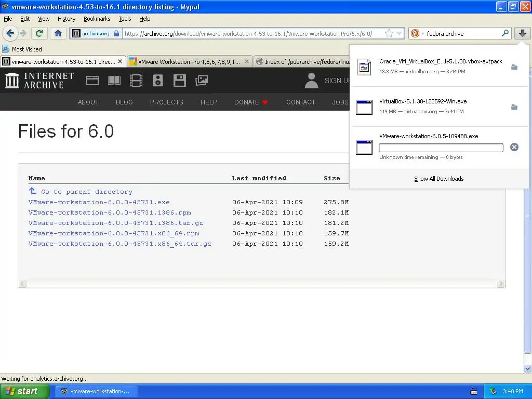This screenshot has height=399, width=532.
Task: Click the file list left scroll arrow
Action: pos(22,283)
